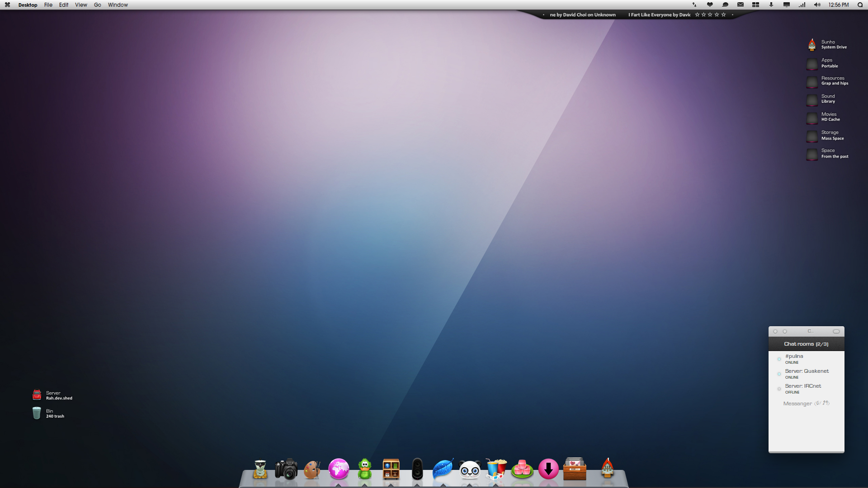The width and height of the screenshot is (868, 488).
Task: Open the Sunho System Drive desktop icon
Action: pos(812,44)
